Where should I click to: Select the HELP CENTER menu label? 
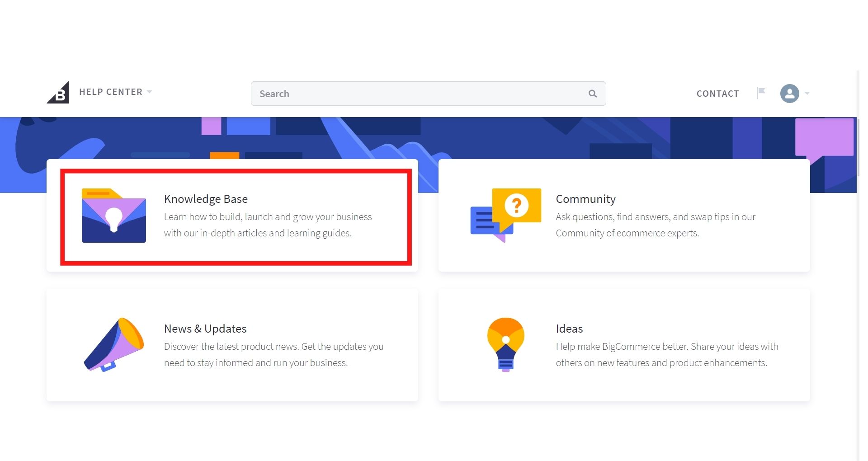click(x=111, y=92)
